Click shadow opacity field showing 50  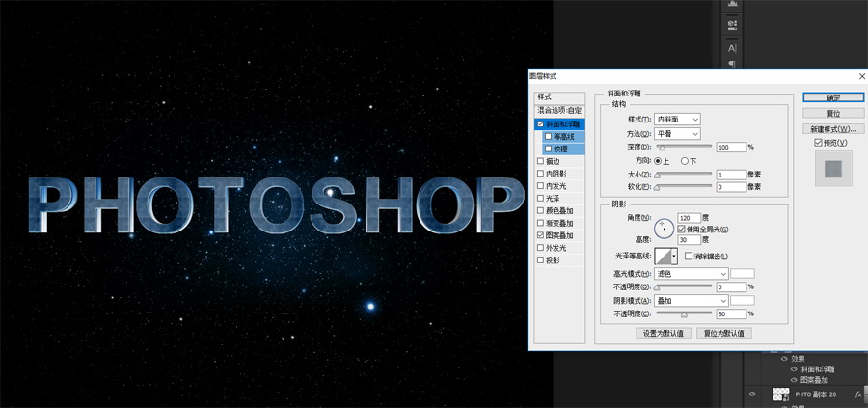coord(731,313)
